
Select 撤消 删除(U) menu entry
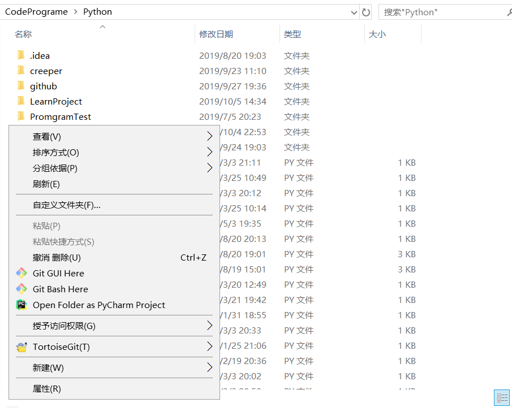[x=114, y=258]
